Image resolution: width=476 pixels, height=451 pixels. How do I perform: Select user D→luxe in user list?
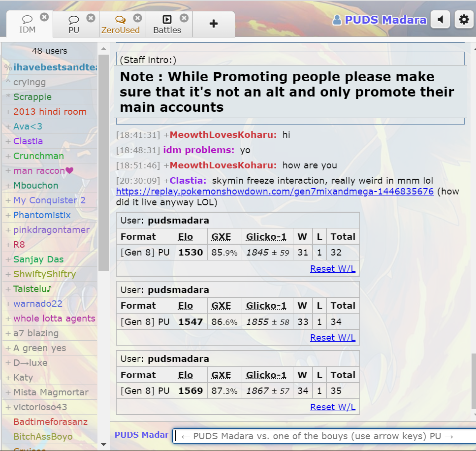pyautogui.click(x=50, y=363)
